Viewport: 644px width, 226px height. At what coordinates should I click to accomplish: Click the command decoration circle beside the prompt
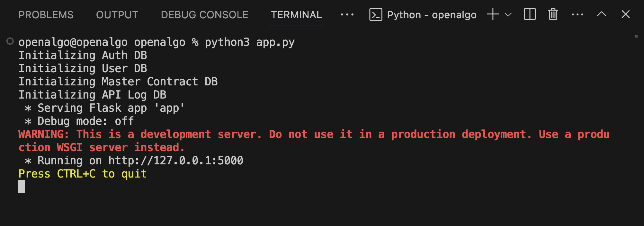click(x=10, y=41)
